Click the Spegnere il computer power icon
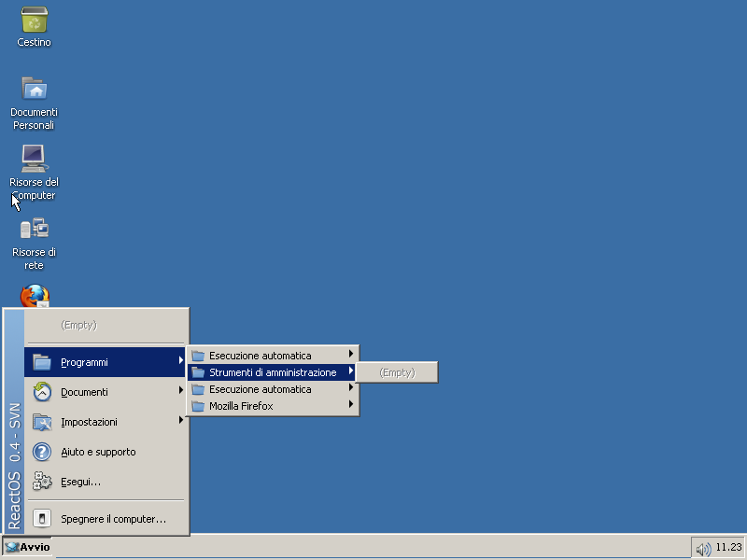 coord(42,519)
